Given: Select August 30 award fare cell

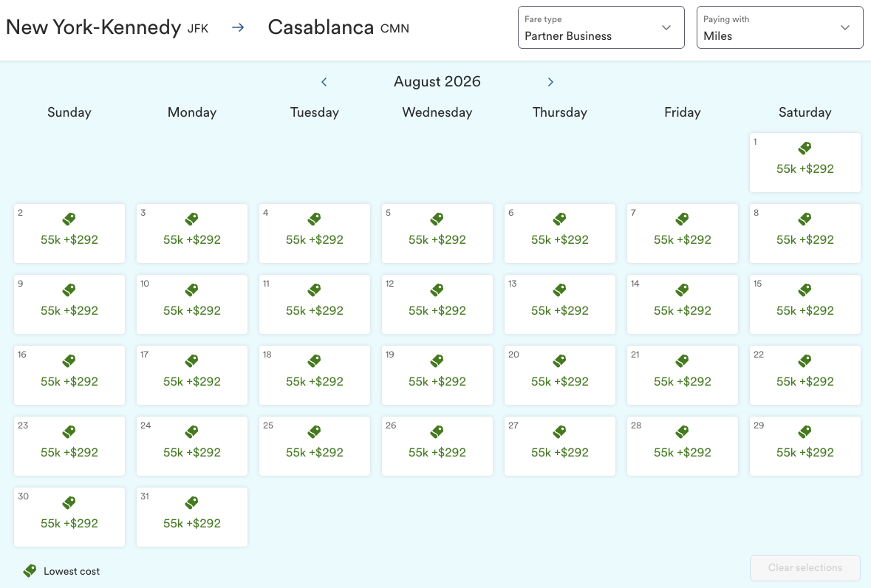Looking at the screenshot, I should tap(69, 517).
